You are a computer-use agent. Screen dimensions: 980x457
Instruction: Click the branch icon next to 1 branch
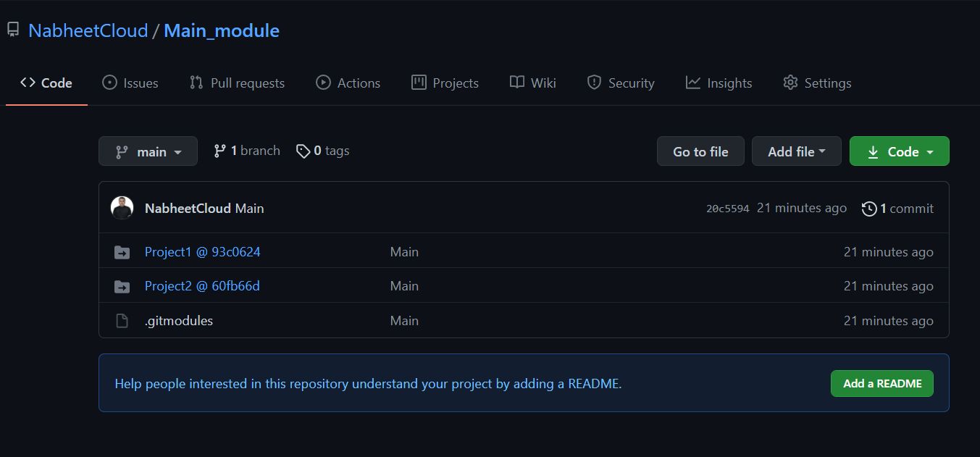coord(219,151)
